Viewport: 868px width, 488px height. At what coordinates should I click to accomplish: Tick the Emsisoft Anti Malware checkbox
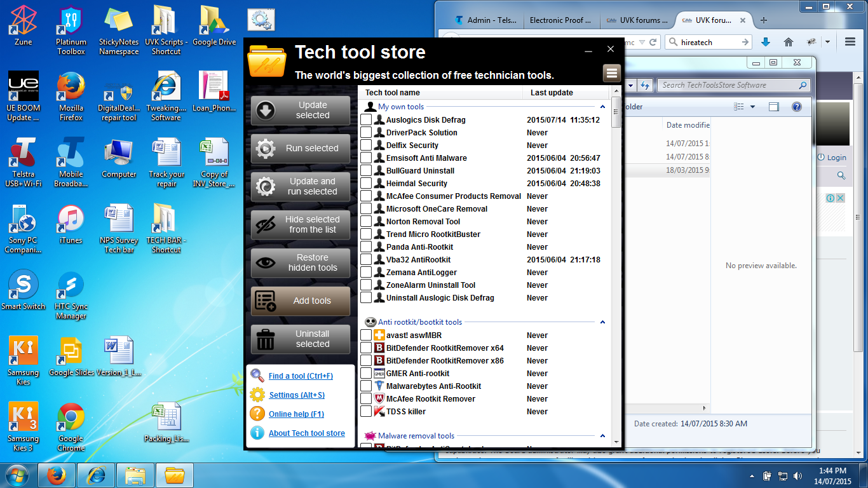click(366, 158)
